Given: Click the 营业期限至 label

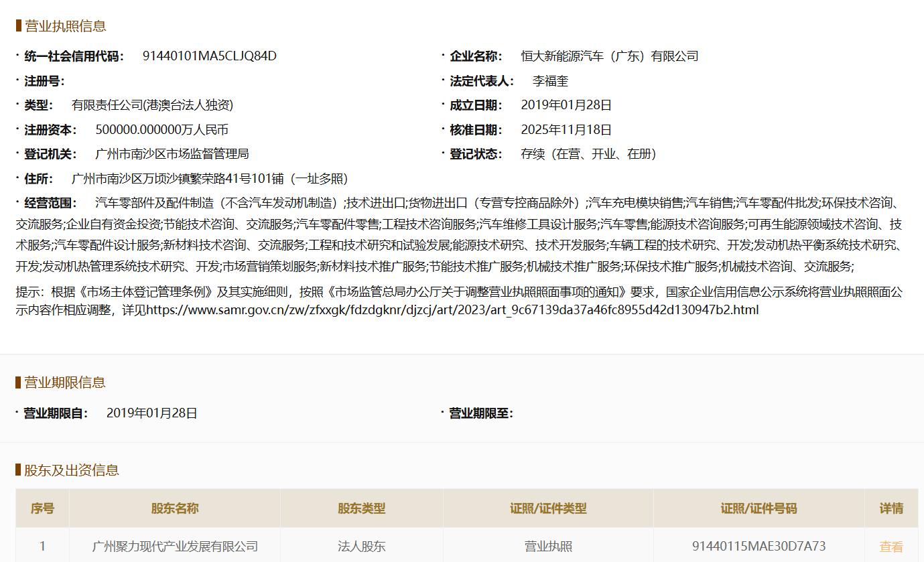Looking at the screenshot, I should pyautogui.click(x=481, y=413).
